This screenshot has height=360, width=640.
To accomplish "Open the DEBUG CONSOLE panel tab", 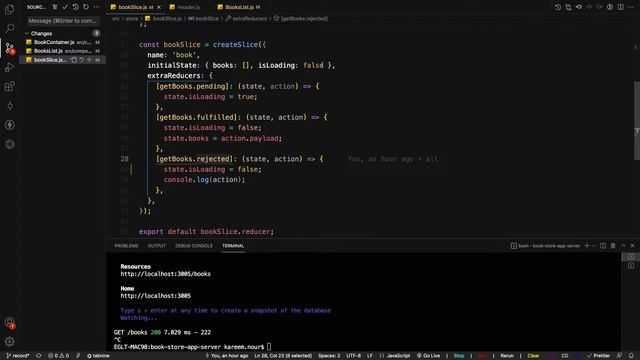I will click(194, 246).
